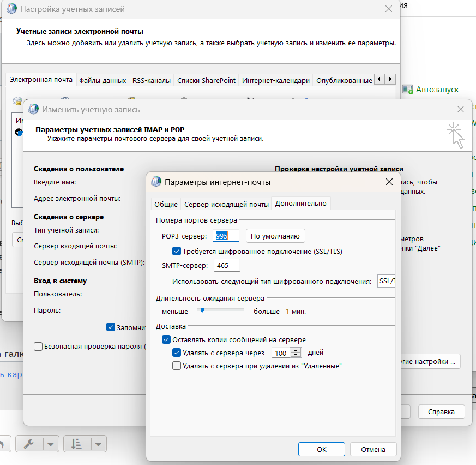Click the Проверка настройки учетной записи heading
476x465 pixels.
point(339,169)
